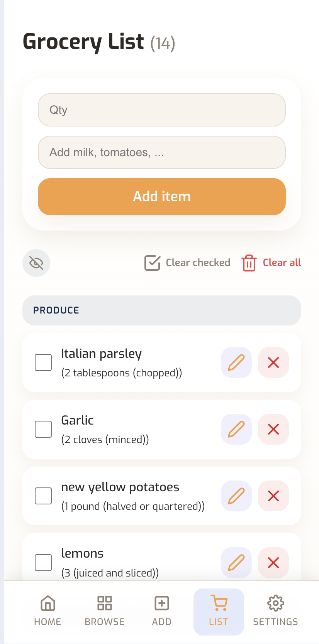The height and width of the screenshot is (644, 319).
Task: Clear all grocery items
Action: pyautogui.click(x=282, y=263)
